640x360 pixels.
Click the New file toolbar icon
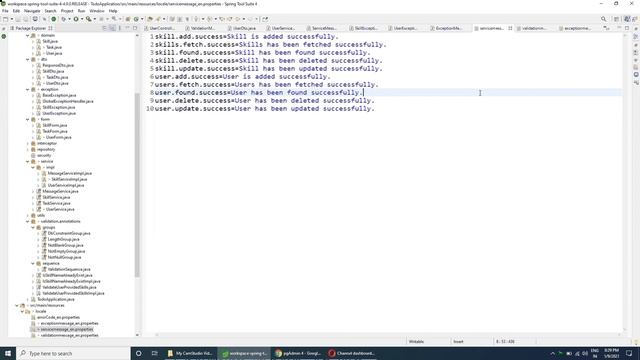5,19
